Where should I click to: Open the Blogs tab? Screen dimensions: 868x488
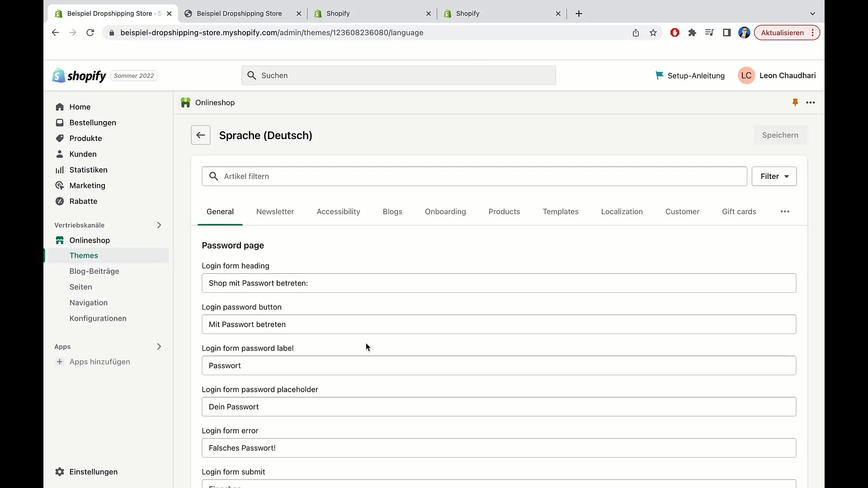392,211
